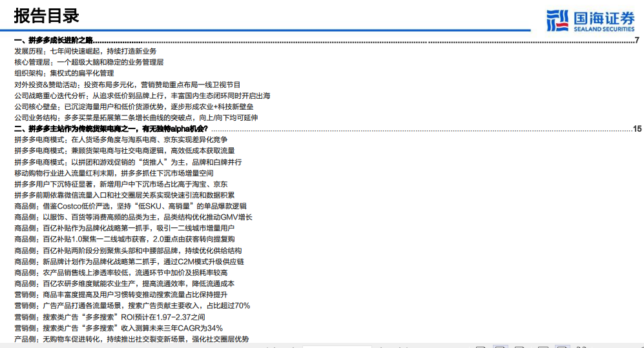644x348 pixels.
Task: Select the line 发展历程：七年间快速崛起
Action: pos(85,51)
